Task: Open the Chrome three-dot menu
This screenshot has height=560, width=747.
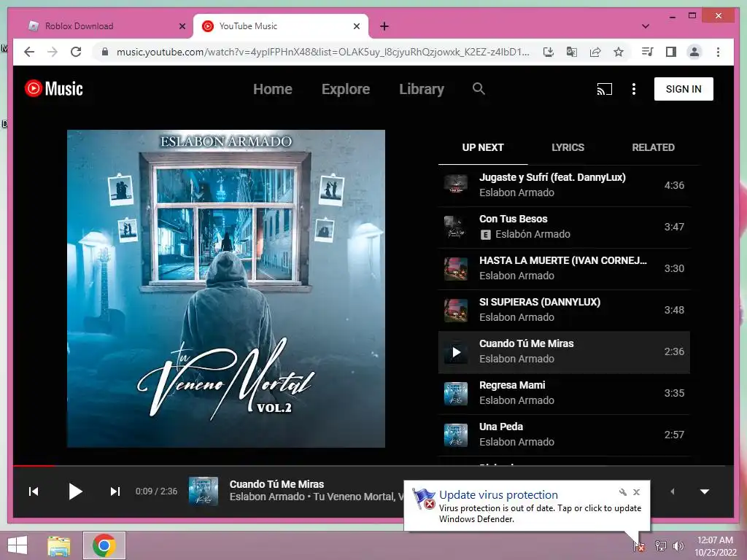Action: (718, 52)
